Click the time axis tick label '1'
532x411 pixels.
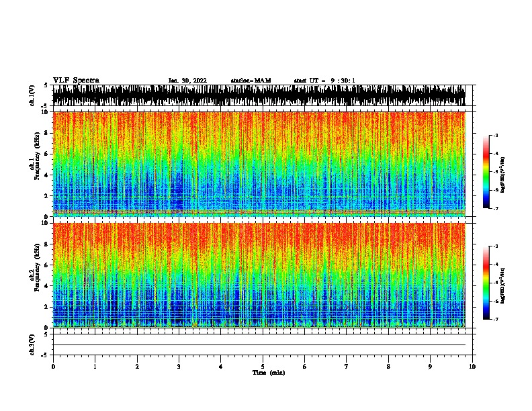(x=95, y=367)
